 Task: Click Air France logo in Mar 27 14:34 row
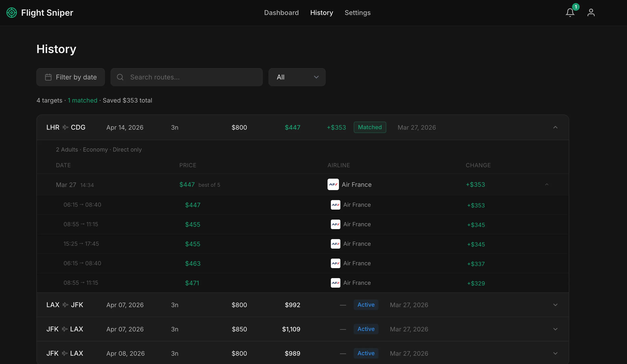coord(333,184)
